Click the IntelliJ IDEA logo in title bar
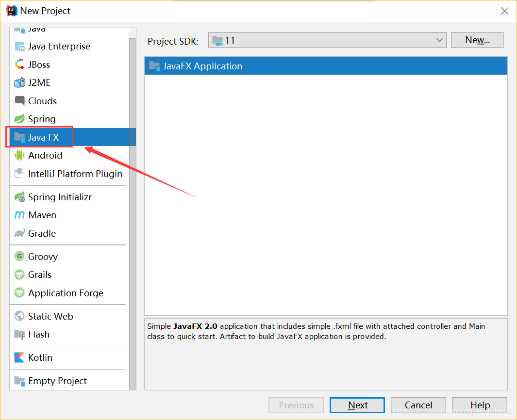Image resolution: width=517 pixels, height=420 pixels. pyautogui.click(x=12, y=11)
